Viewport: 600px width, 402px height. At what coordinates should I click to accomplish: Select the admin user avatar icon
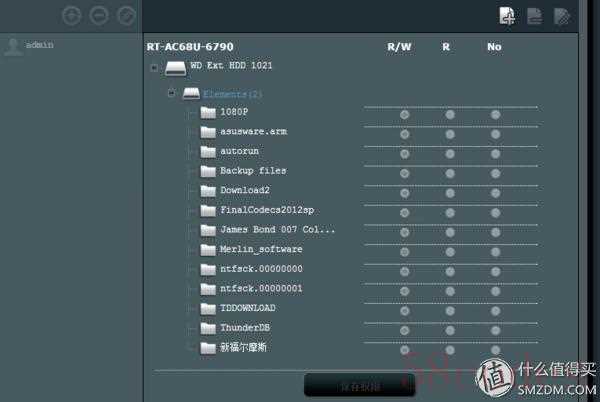[13, 47]
